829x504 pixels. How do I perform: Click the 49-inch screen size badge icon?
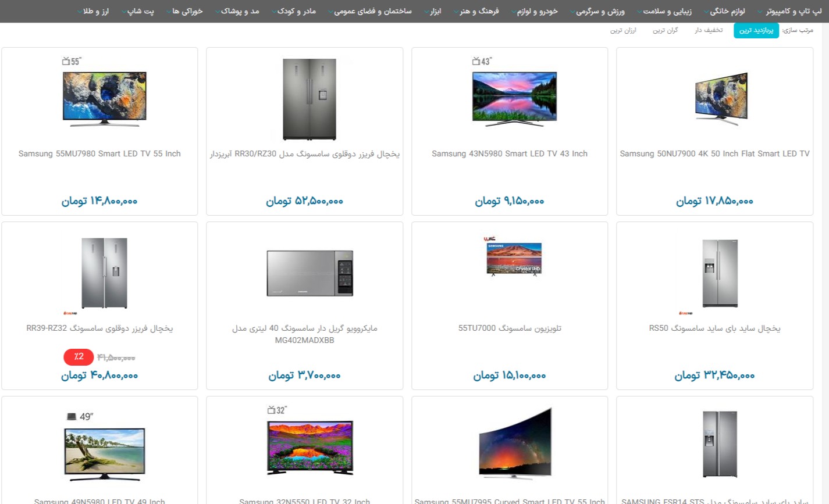pos(80,416)
